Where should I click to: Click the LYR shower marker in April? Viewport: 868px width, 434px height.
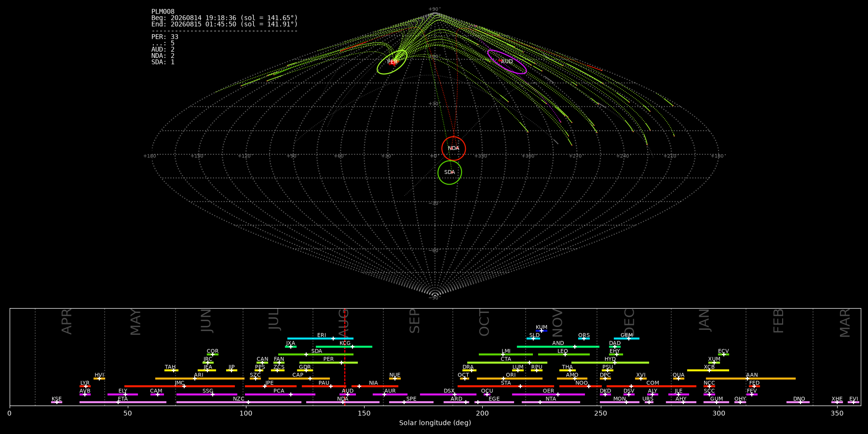point(85,386)
